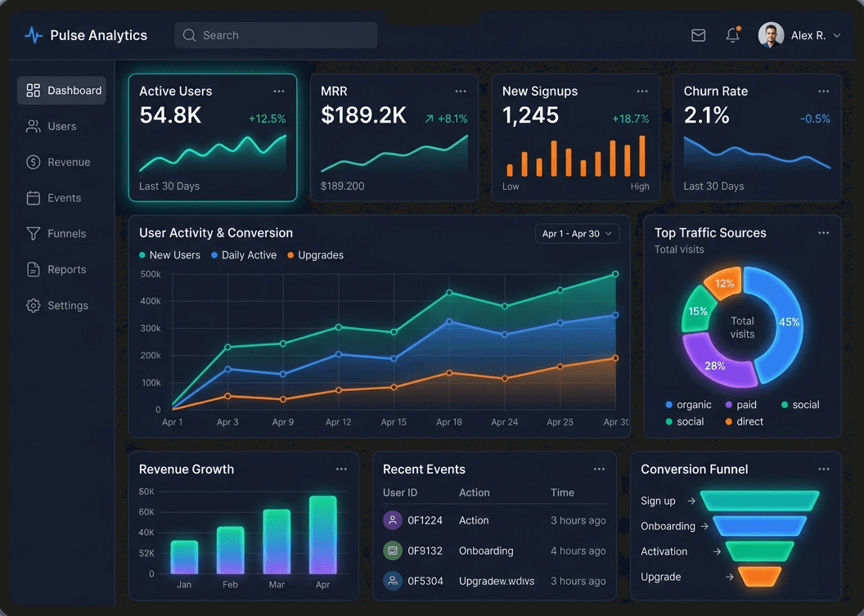Open the Apr 1 - Apr 30 date dropdown
This screenshot has width=864, height=616.
click(577, 234)
